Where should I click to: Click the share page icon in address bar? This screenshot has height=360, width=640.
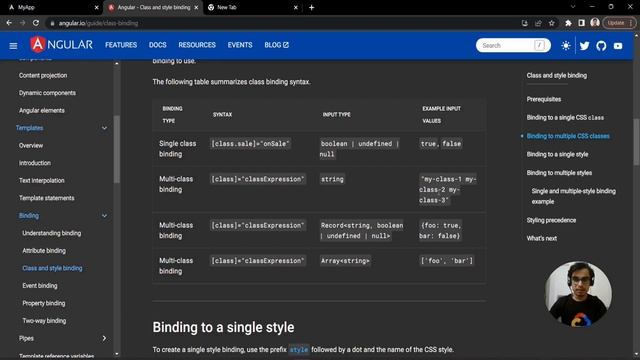538,23
